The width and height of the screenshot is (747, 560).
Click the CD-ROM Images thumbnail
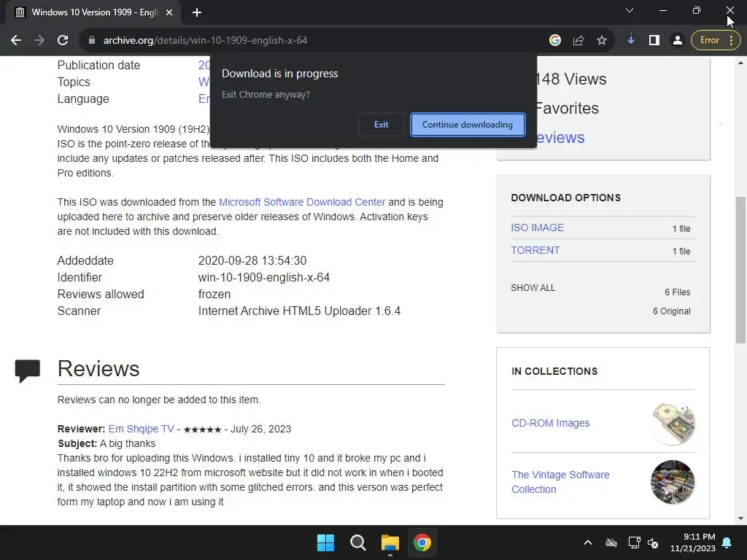tap(673, 424)
